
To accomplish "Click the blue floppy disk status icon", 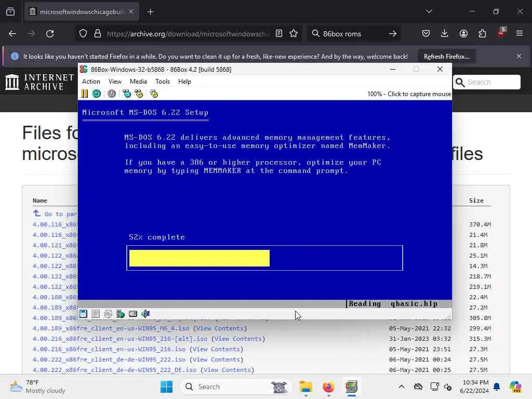I will coord(83,314).
